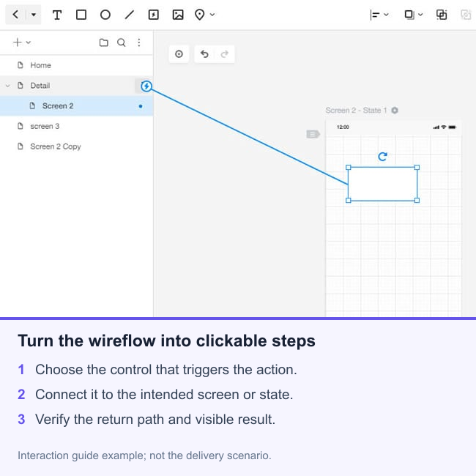Click the Undo arrow
The width and height of the screenshot is (476, 476).
[x=204, y=54]
